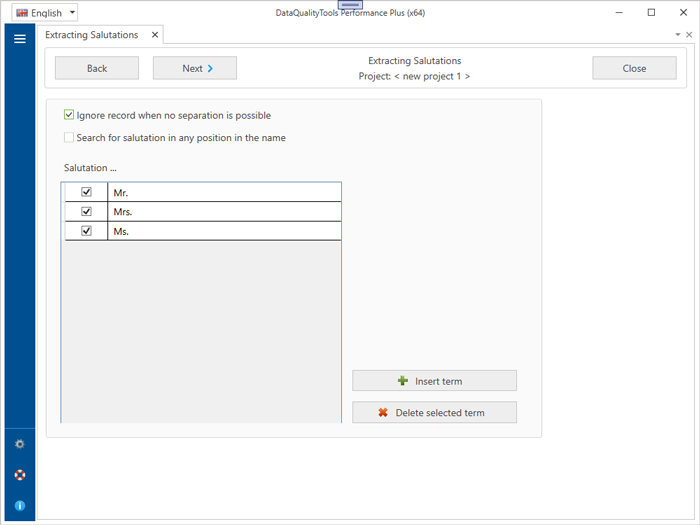Enable search for salutation in any position
Image resolution: width=700 pixels, height=525 pixels.
click(x=69, y=138)
